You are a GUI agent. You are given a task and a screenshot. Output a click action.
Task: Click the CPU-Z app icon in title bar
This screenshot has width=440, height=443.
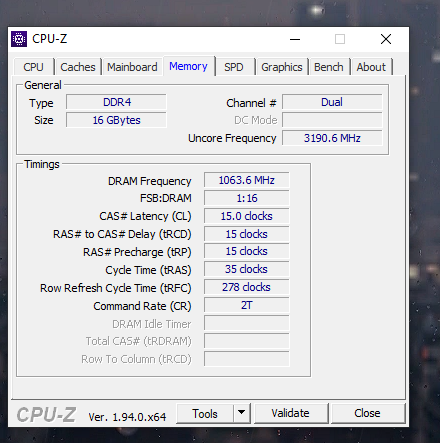tap(19, 39)
